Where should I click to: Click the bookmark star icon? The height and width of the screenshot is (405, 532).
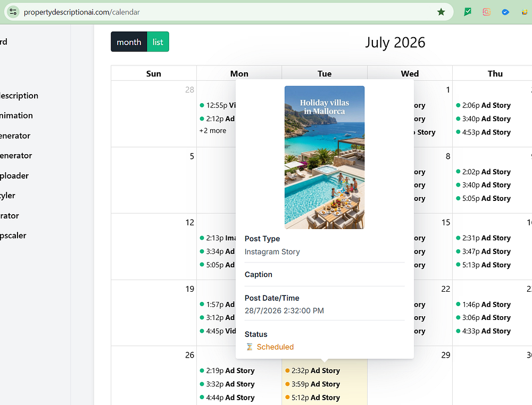[x=441, y=12]
